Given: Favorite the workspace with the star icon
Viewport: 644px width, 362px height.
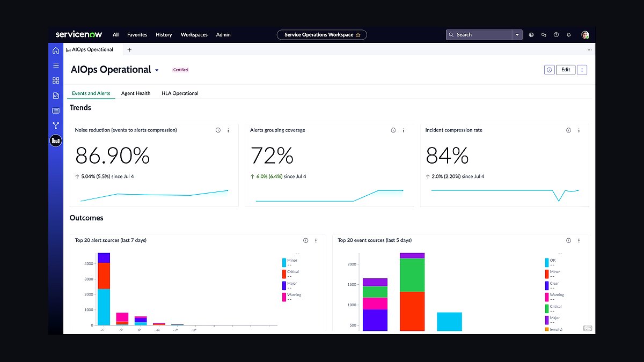Looking at the screenshot, I should (358, 35).
